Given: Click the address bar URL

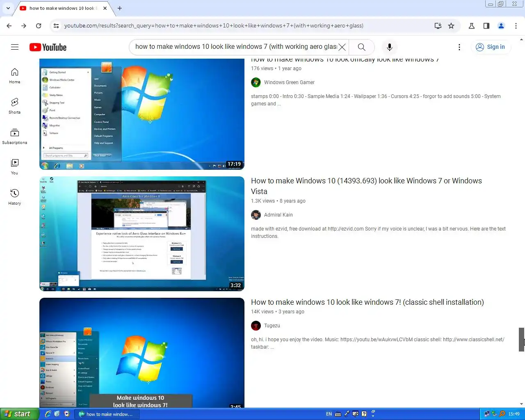Looking at the screenshot, I should (214, 26).
